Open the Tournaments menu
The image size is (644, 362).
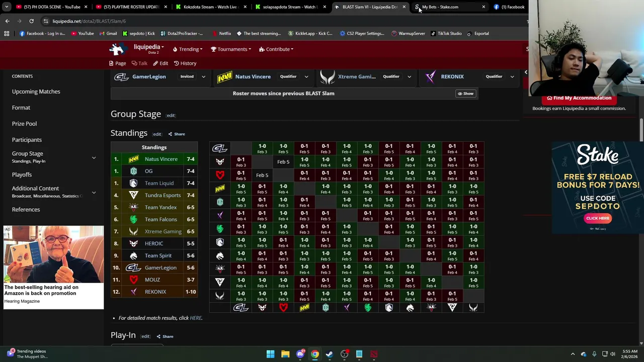231,49
